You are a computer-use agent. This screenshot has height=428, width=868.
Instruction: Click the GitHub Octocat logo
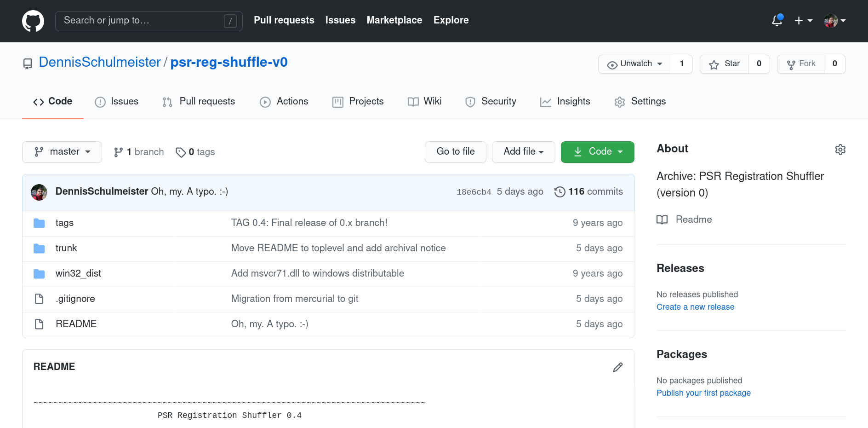33,21
